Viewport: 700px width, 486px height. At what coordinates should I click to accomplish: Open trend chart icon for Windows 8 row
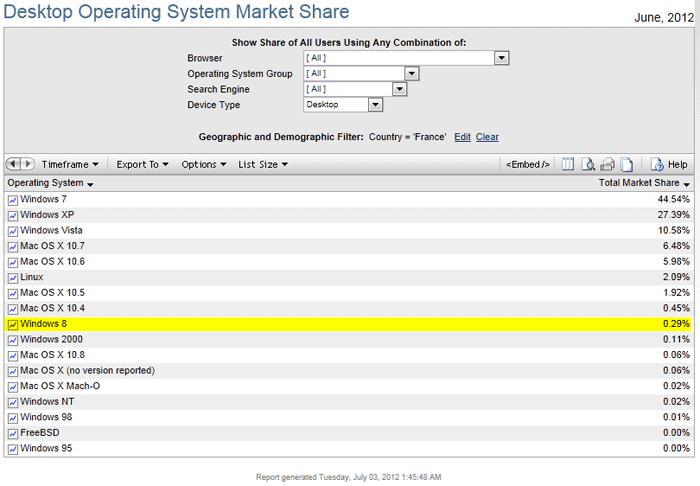click(13, 325)
